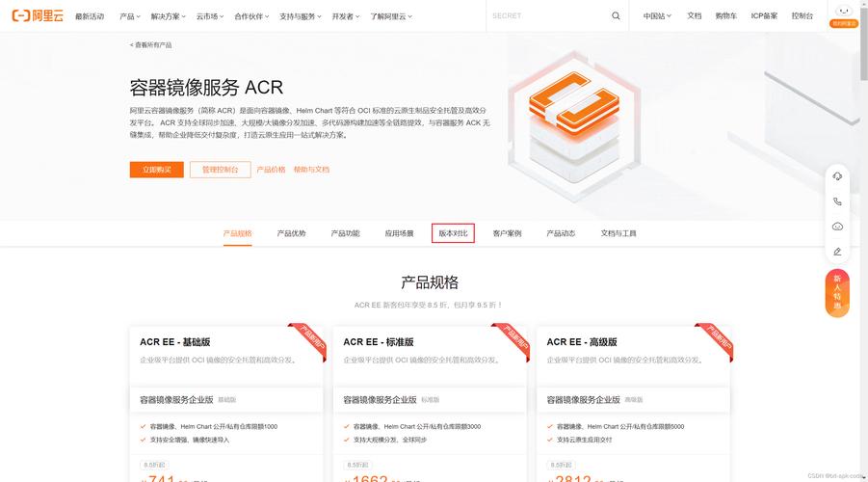Click the 8.5折起 tag on 基础版 card
The image size is (868, 482).
154,465
